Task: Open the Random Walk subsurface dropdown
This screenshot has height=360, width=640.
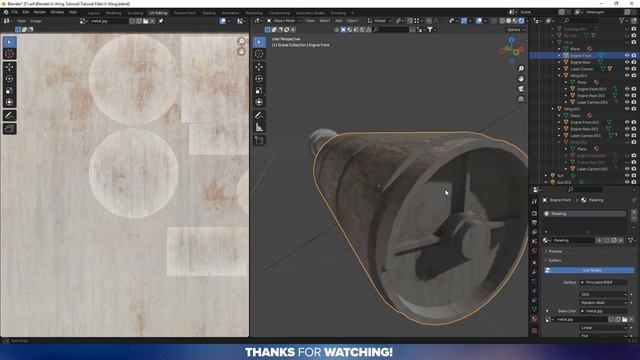Action: (x=604, y=302)
